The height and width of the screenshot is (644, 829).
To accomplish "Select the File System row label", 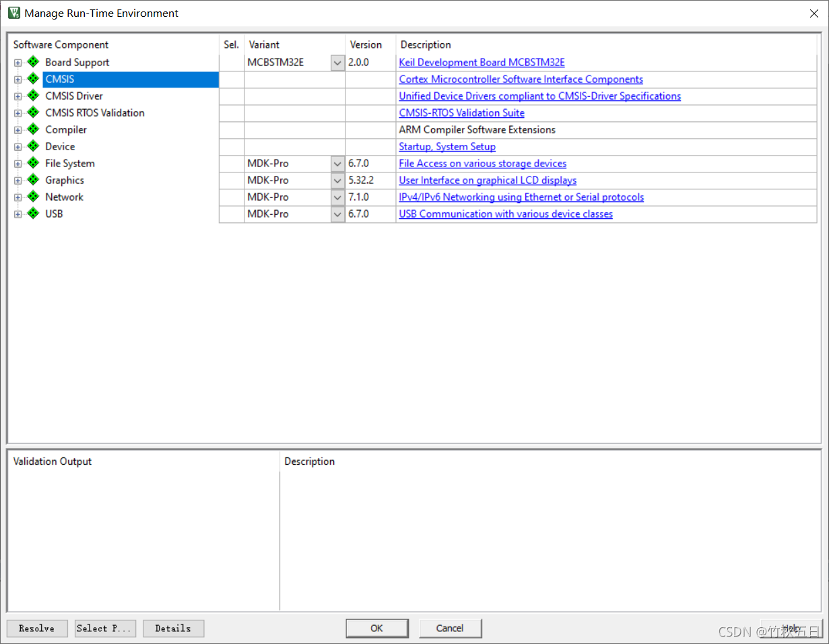I will tap(70, 164).
